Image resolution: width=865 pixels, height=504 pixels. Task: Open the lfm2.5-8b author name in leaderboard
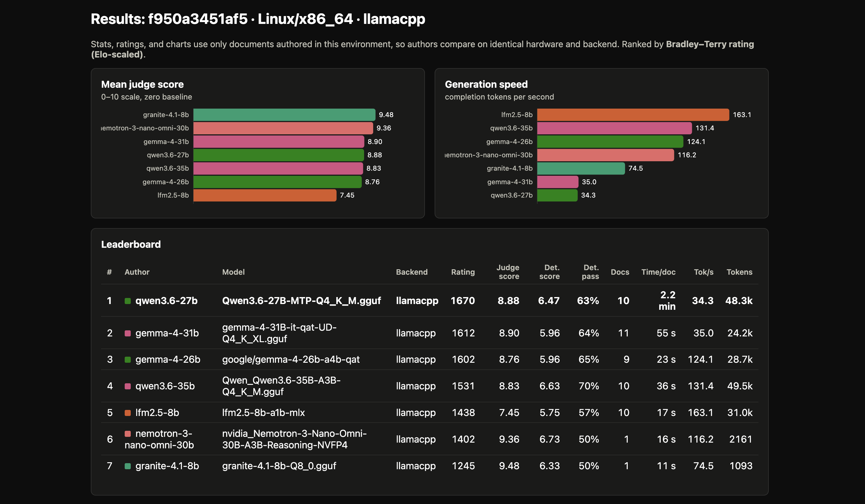pyautogui.click(x=157, y=412)
